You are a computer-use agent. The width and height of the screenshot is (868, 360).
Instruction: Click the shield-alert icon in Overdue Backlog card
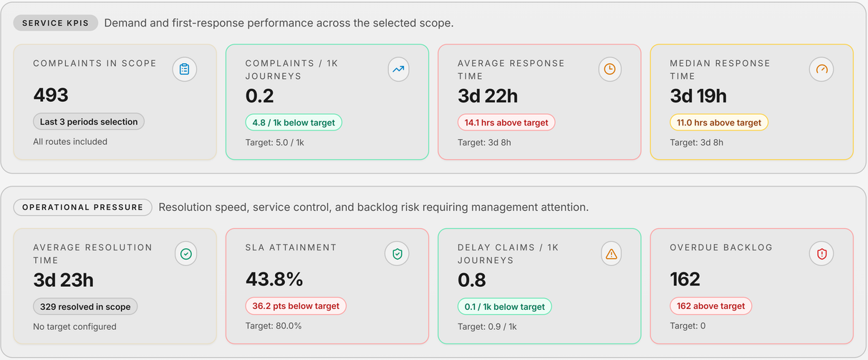point(822,254)
